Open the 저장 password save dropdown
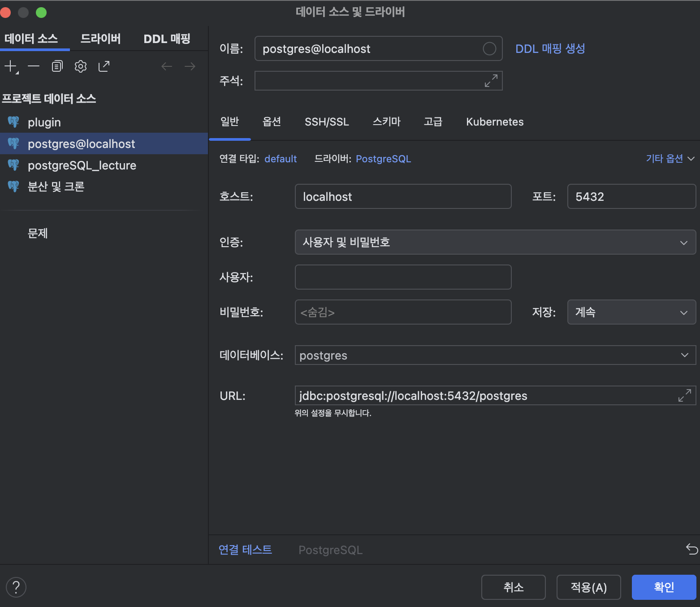The width and height of the screenshot is (700, 607). pos(631,312)
